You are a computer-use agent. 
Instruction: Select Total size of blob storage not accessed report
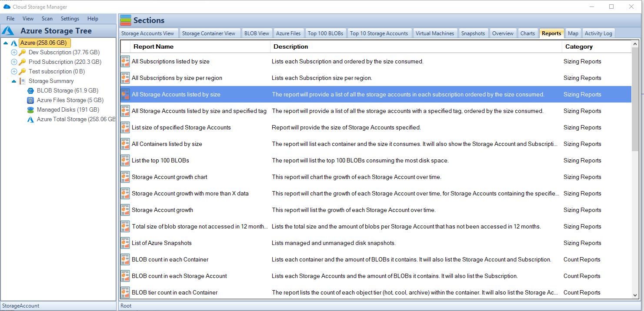376,227
